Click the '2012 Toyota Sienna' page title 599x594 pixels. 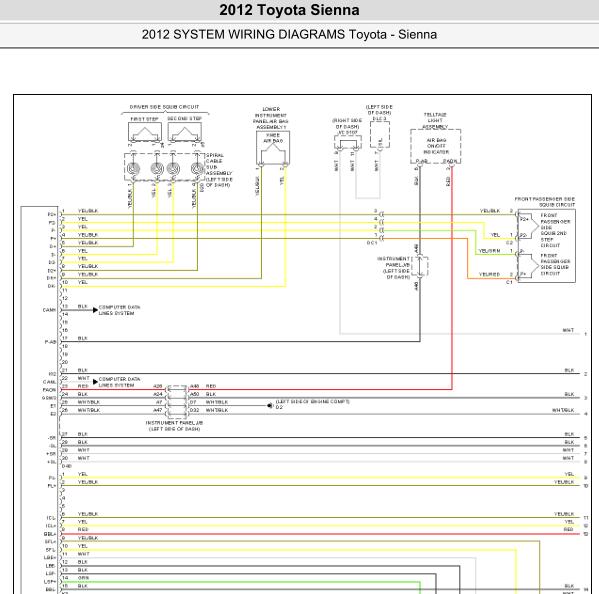point(289,10)
